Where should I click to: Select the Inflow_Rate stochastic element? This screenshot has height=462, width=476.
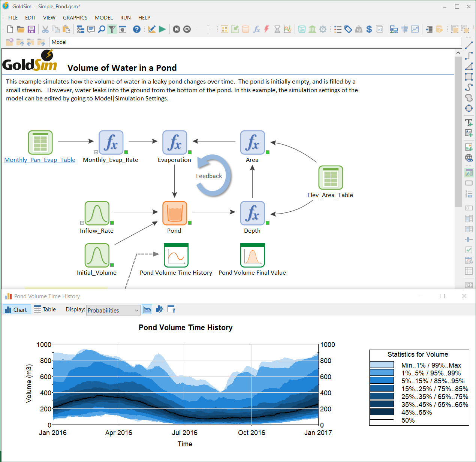(97, 213)
